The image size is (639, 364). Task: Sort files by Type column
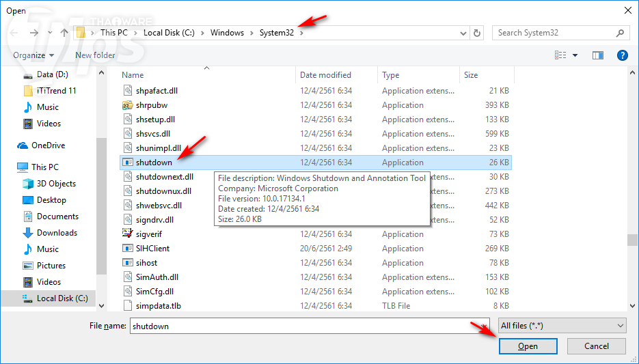click(390, 75)
